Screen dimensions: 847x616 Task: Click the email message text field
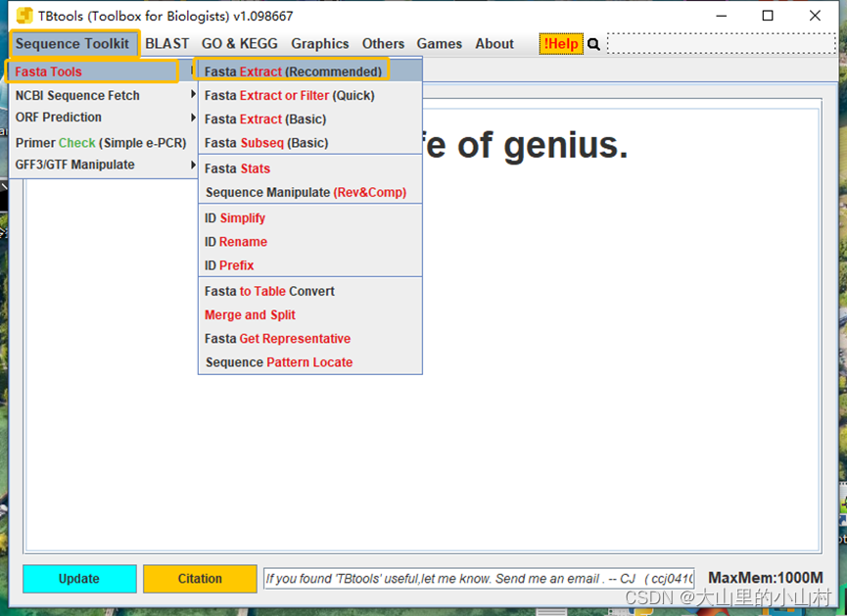tap(479, 579)
